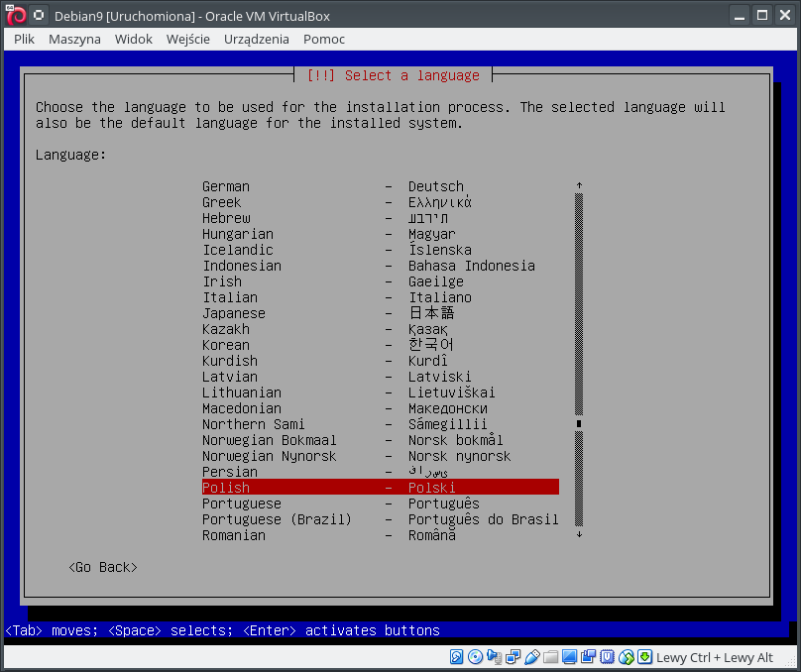Click the CPU chip status icon
Viewport: 801px width, 672px height.
(x=608, y=657)
